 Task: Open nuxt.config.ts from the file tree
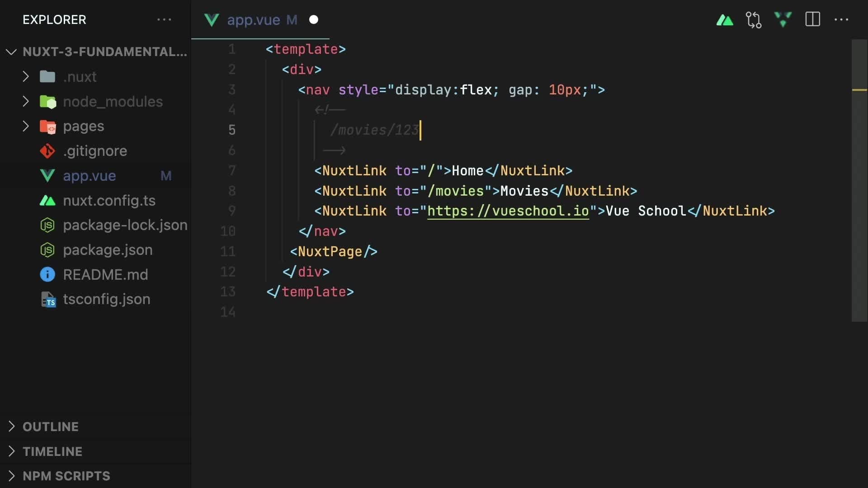click(109, 201)
